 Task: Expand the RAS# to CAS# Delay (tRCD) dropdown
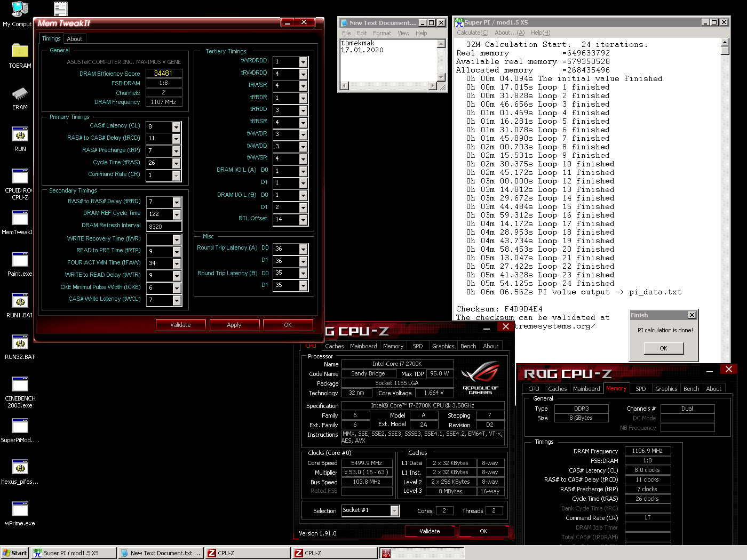coord(176,139)
